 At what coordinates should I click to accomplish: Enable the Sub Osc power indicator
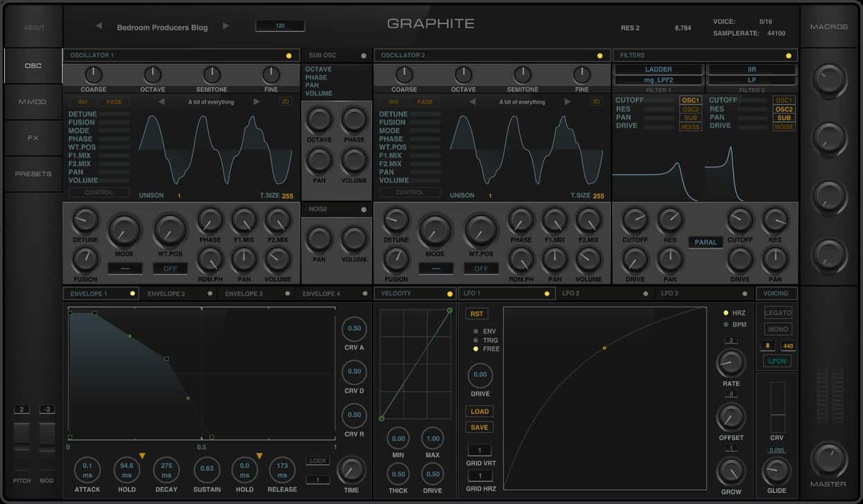tap(364, 55)
